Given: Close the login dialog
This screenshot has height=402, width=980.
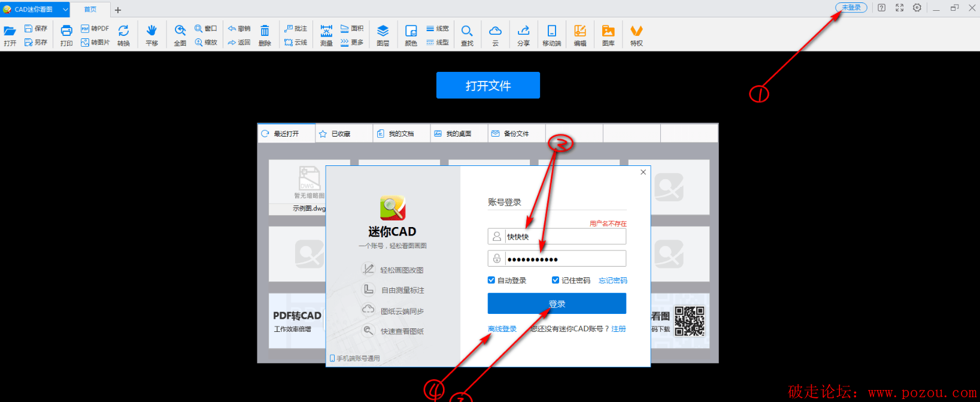Looking at the screenshot, I should click(x=643, y=172).
